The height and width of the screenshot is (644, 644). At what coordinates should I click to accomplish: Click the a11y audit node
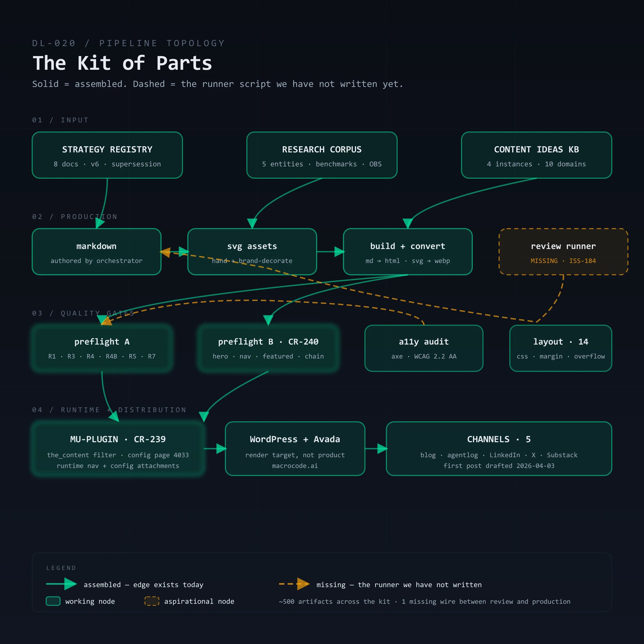(424, 348)
